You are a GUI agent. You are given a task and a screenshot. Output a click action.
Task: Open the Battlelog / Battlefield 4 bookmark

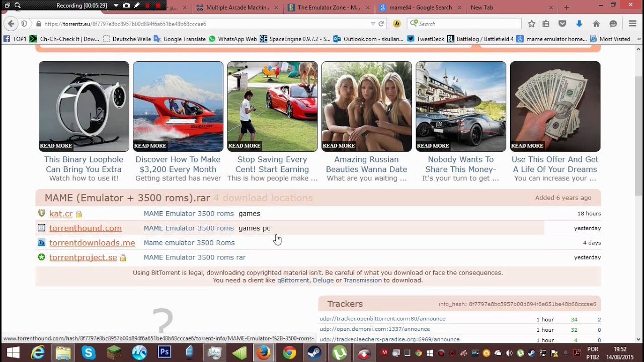480,39
